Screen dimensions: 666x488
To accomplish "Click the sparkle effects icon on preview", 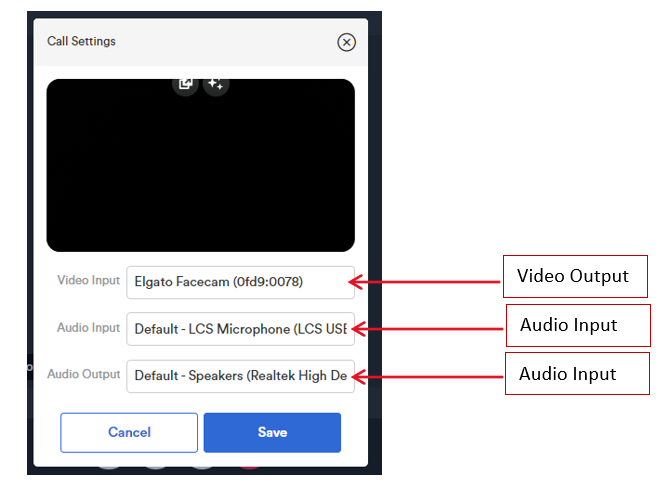I will pyautogui.click(x=216, y=85).
